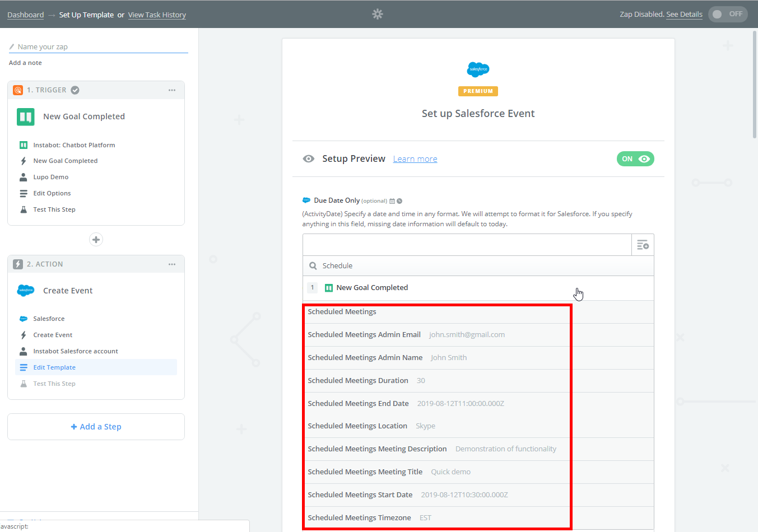Select Scheduled Meetings Meeting Description option
Image resolution: width=758 pixels, height=532 pixels.
[x=478, y=449]
